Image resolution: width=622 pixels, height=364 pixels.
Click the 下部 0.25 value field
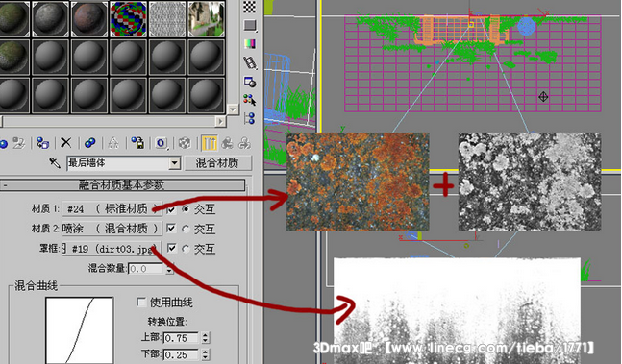[x=182, y=354]
